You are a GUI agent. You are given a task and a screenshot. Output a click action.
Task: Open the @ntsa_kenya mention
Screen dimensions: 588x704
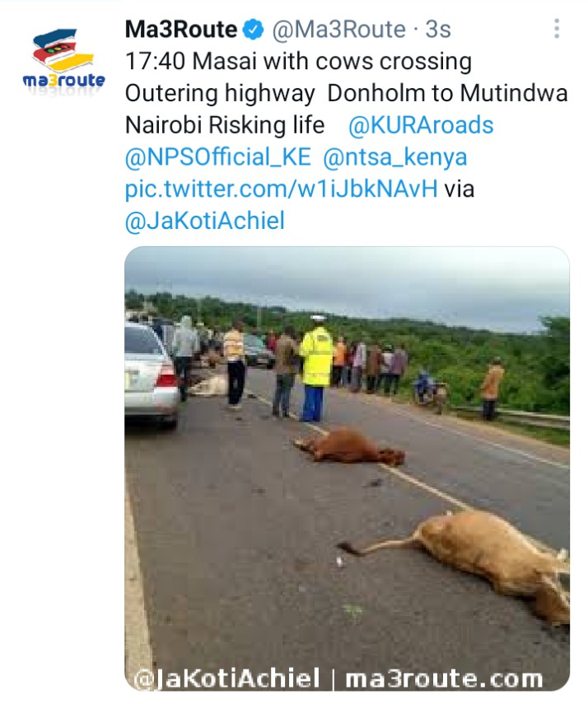tap(394, 157)
